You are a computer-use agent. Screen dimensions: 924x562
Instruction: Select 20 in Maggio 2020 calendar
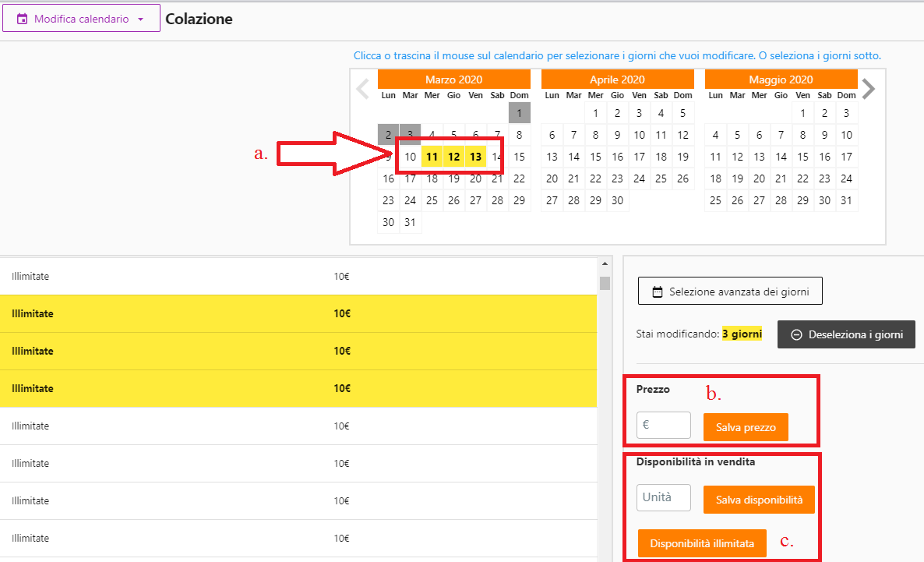[759, 178]
